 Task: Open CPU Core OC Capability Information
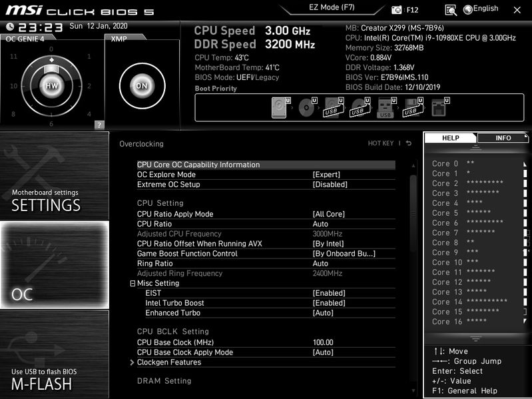(266, 165)
